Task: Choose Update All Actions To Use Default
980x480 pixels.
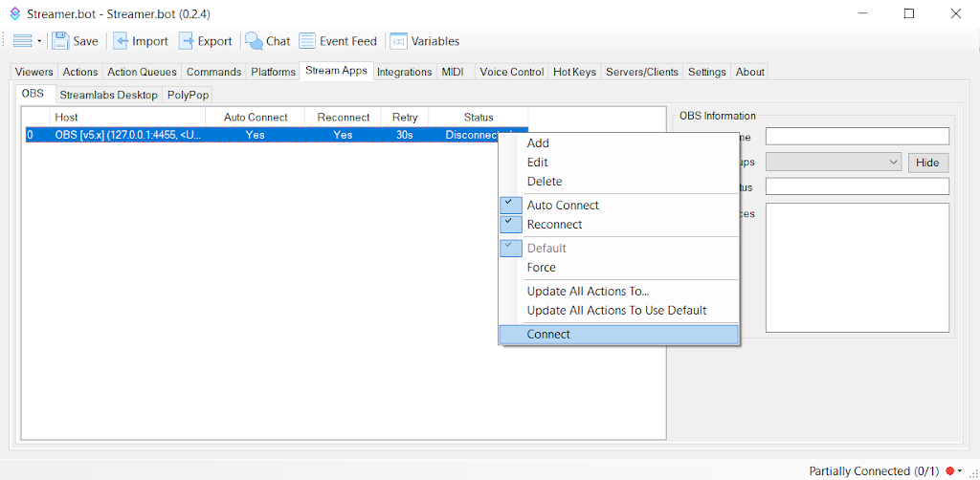Action: point(616,311)
